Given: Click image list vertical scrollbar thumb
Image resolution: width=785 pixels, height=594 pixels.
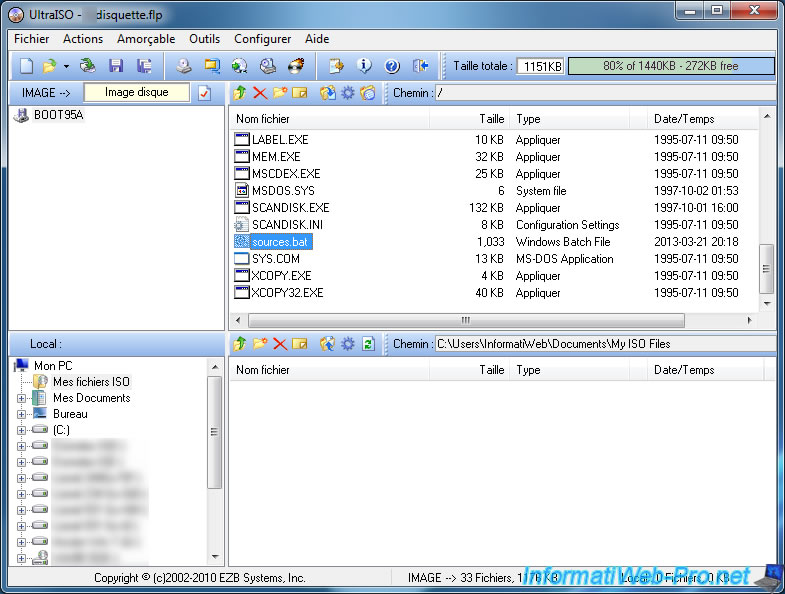Looking at the screenshot, I should [766, 268].
